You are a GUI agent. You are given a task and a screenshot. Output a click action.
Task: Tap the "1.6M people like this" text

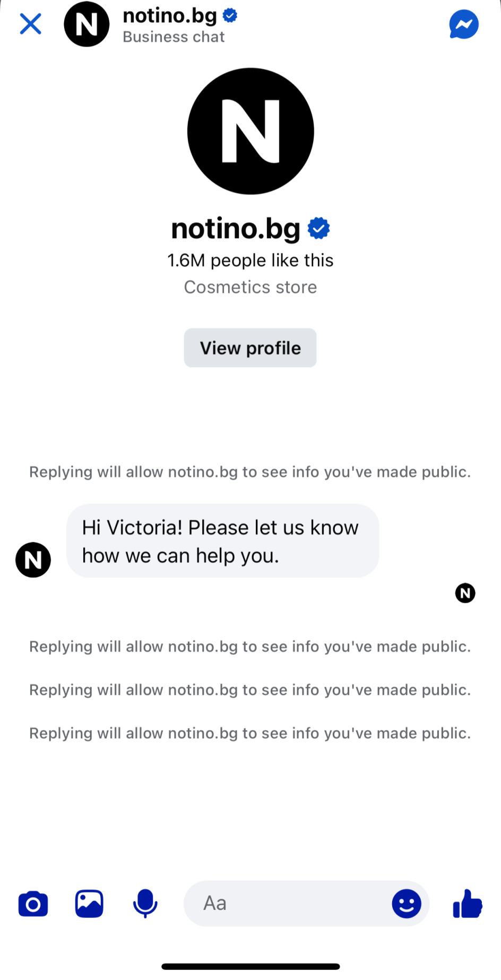250,260
